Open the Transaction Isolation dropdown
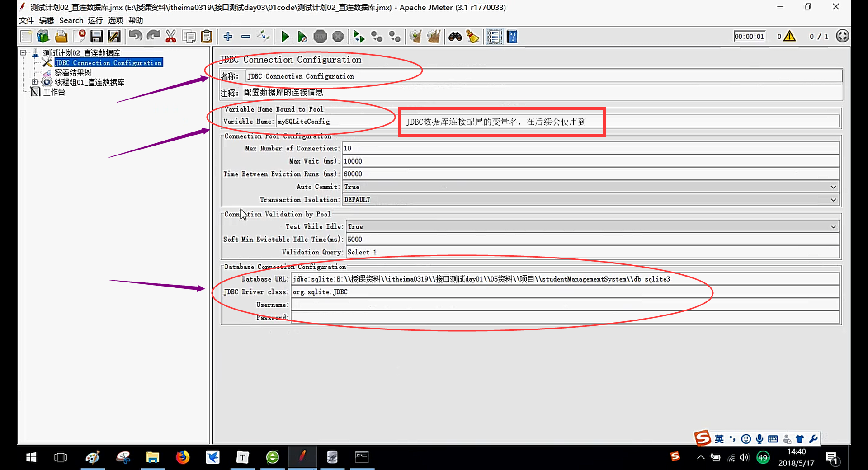Viewport: 868px width, 470px height. click(x=590, y=199)
